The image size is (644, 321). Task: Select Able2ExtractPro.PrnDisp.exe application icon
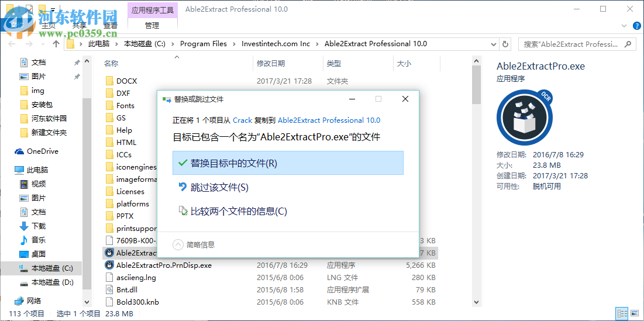[109, 265]
